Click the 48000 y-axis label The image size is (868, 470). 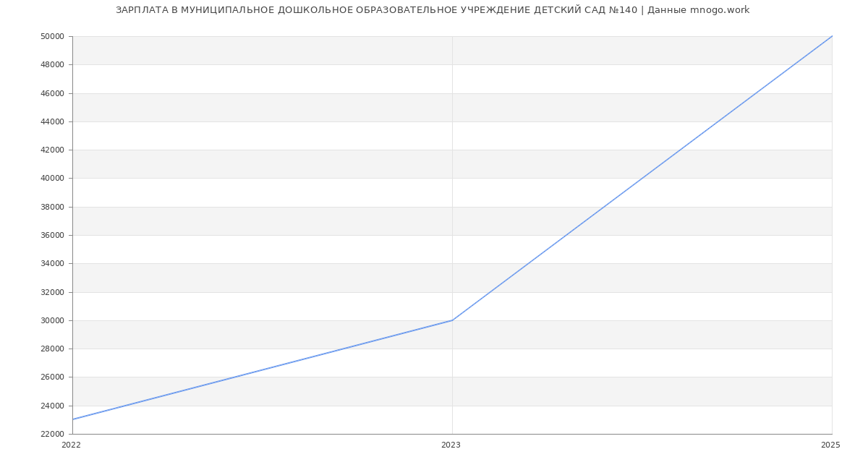point(54,65)
